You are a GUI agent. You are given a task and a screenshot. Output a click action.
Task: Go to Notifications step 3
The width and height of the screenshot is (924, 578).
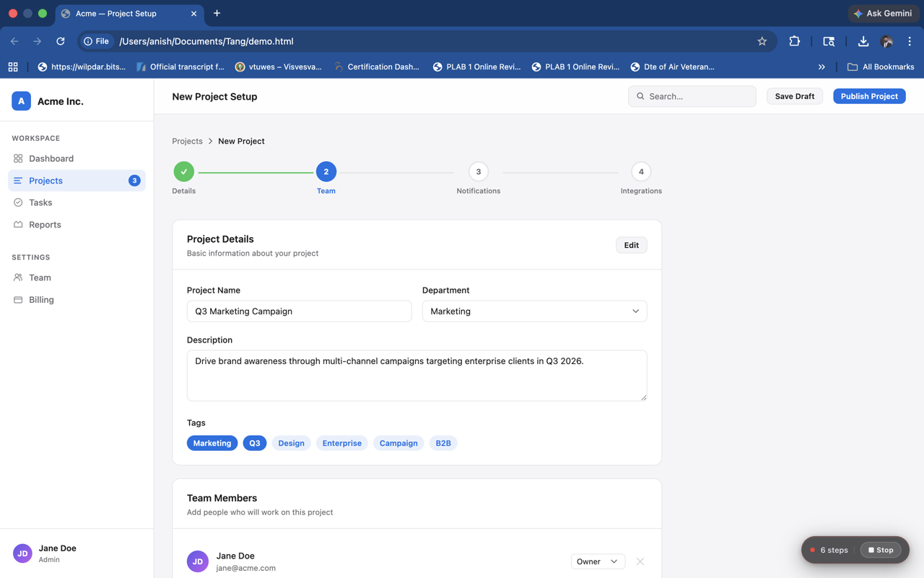[x=478, y=172]
